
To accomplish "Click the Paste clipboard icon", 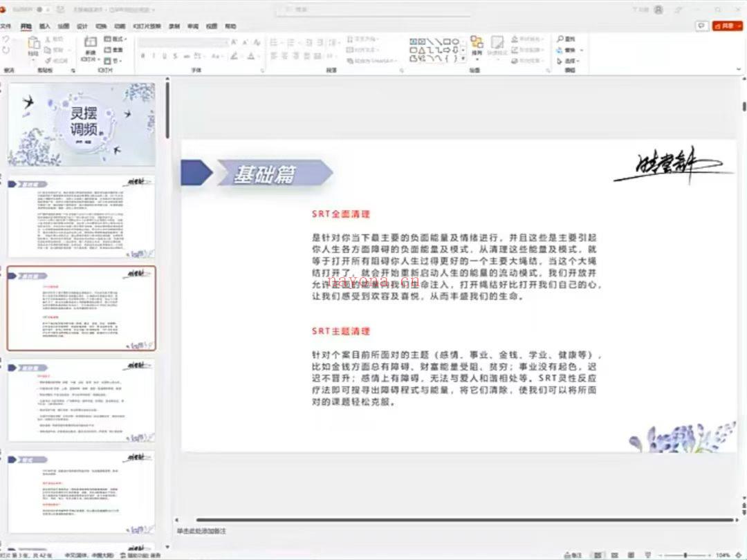I will coord(33,44).
